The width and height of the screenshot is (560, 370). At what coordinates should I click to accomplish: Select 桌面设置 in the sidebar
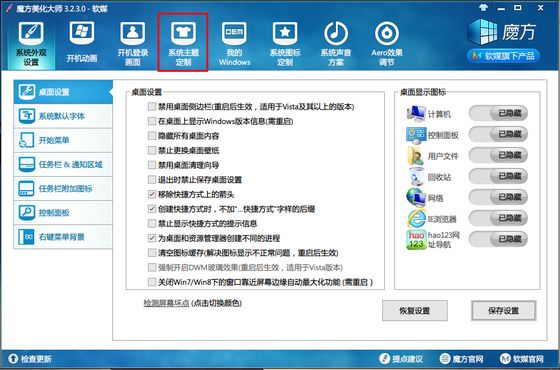click(63, 92)
